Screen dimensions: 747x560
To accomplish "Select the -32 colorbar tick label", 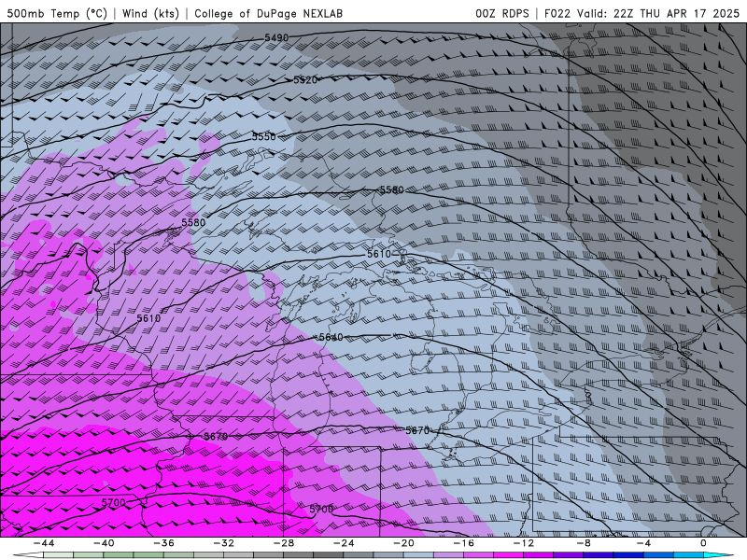I will (224, 543).
